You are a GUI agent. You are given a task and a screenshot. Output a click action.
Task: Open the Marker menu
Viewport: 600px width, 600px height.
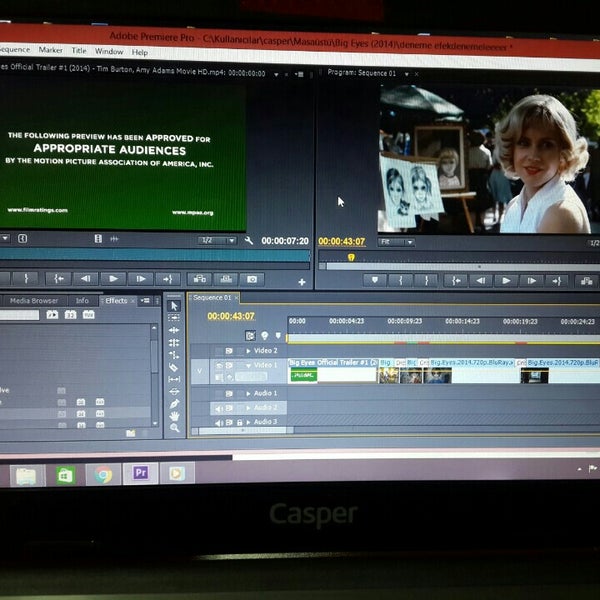click(51, 50)
